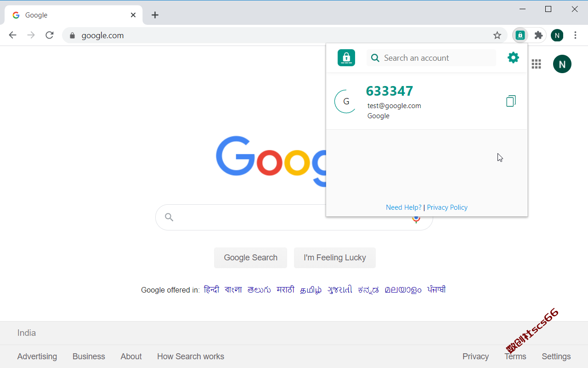Bookmark this page with star icon
The image size is (588, 368).
point(497,35)
